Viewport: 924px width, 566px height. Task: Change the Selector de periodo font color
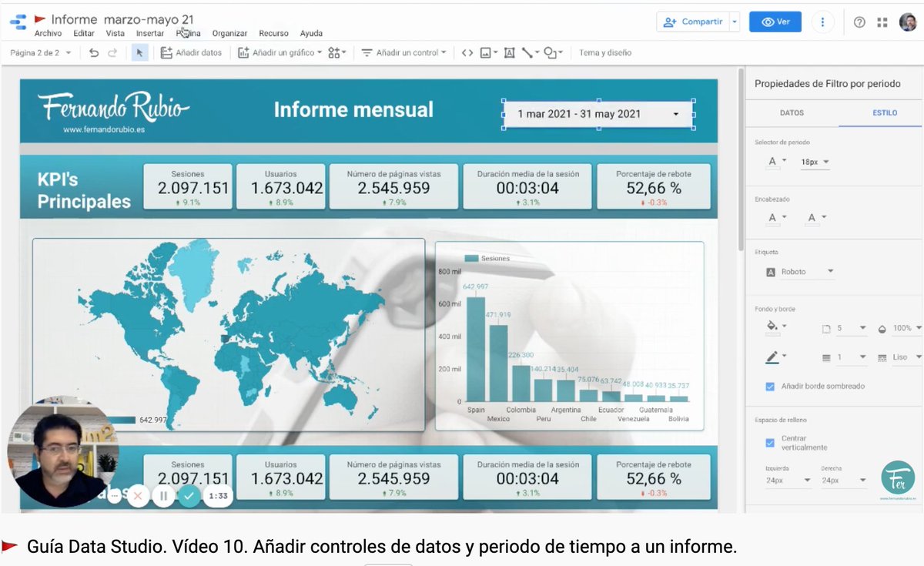(x=776, y=162)
